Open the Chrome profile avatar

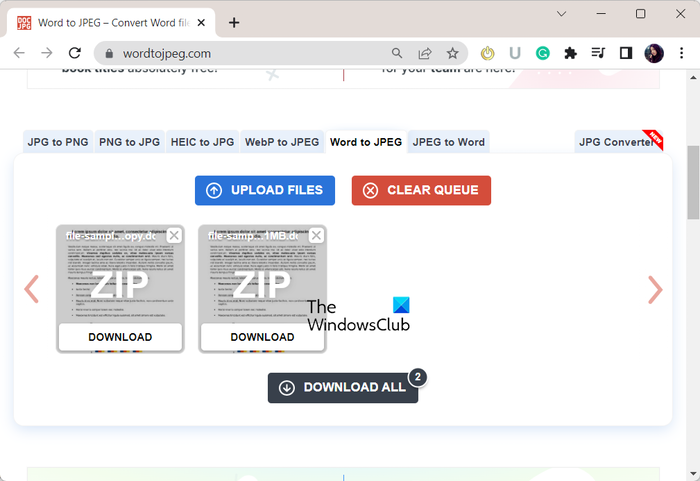[x=654, y=53]
